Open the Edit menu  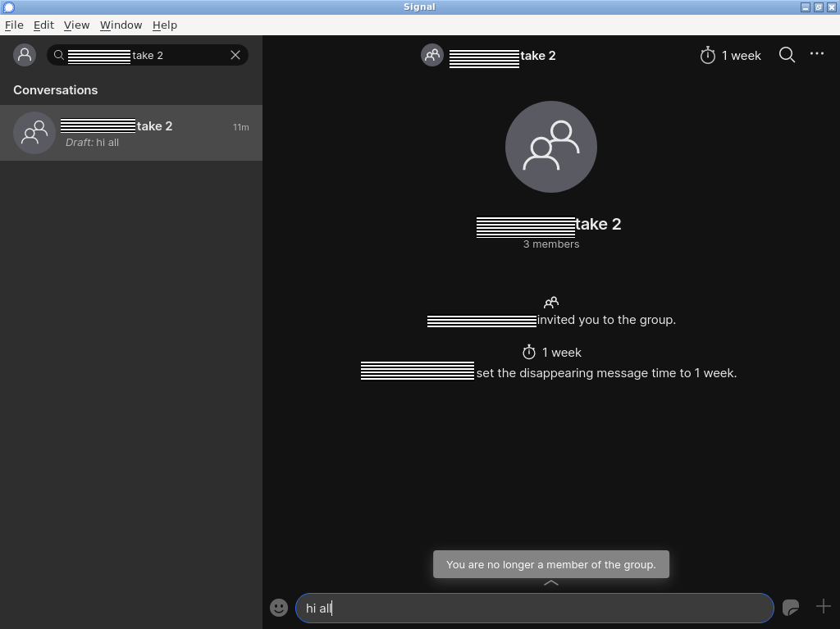tap(43, 25)
